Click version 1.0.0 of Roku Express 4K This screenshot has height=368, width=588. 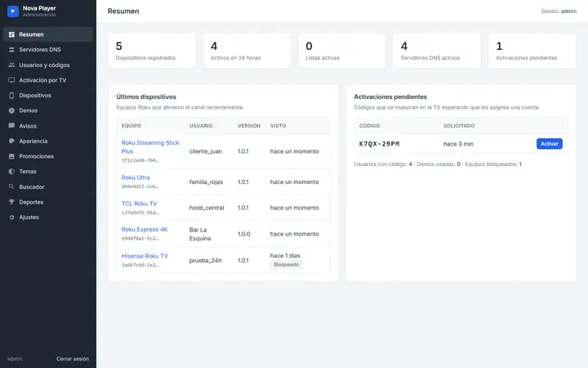pos(243,234)
